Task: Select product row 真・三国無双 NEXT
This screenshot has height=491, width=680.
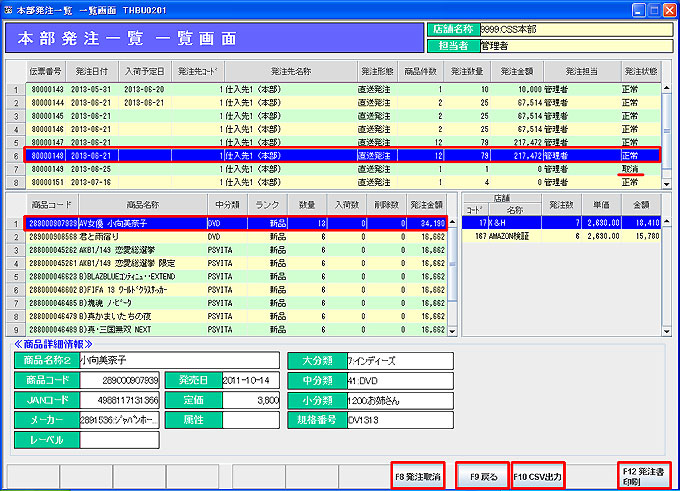Action: [236, 329]
